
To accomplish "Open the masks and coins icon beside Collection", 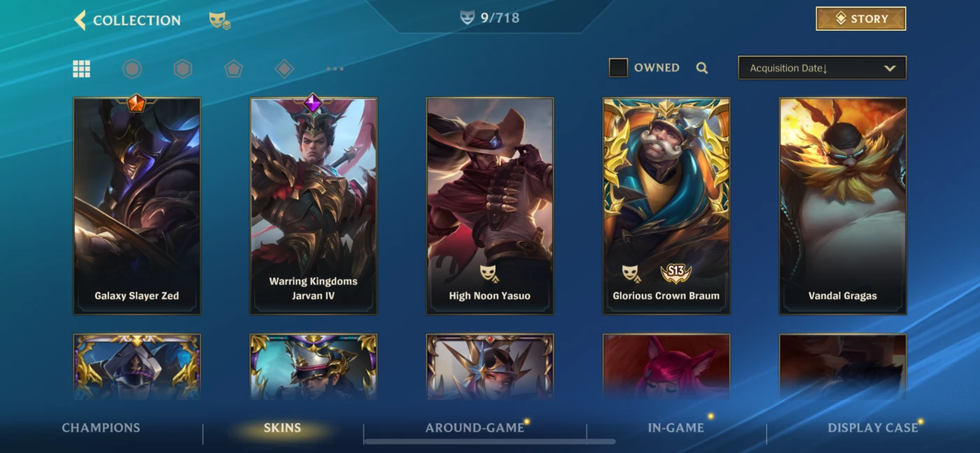I will coord(220,20).
